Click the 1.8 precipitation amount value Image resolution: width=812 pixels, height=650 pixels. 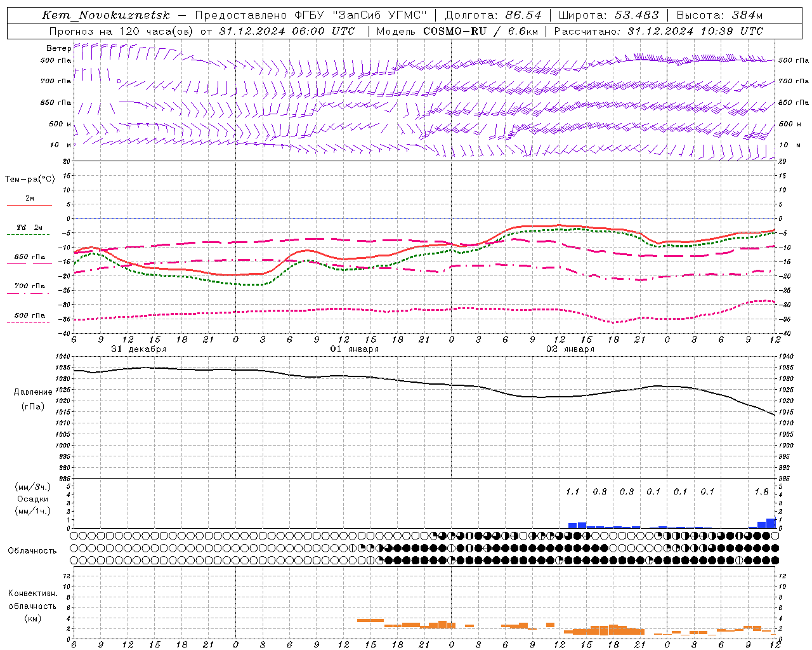point(761,491)
